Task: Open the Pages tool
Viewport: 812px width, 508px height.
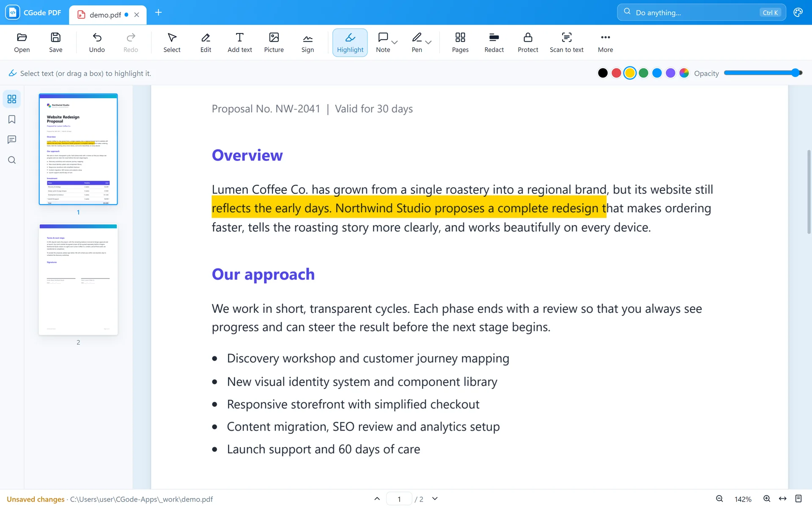Action: pos(460,43)
